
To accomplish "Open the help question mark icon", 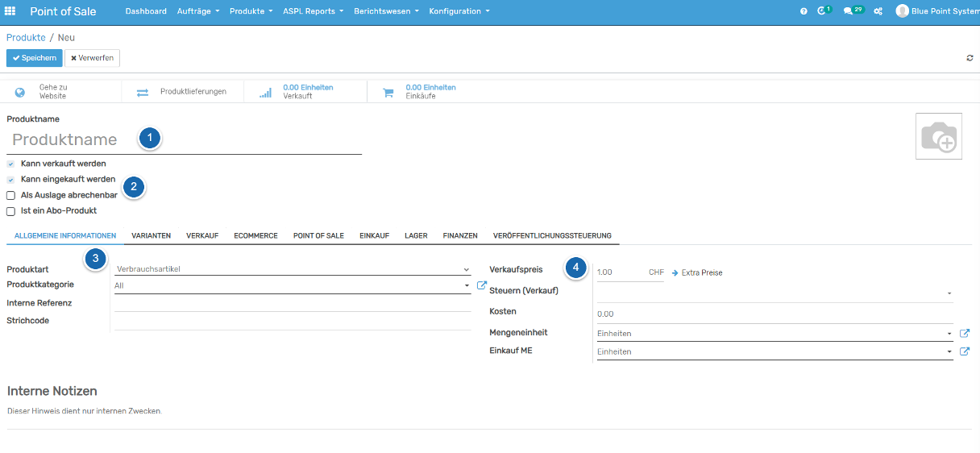I will pyautogui.click(x=804, y=11).
